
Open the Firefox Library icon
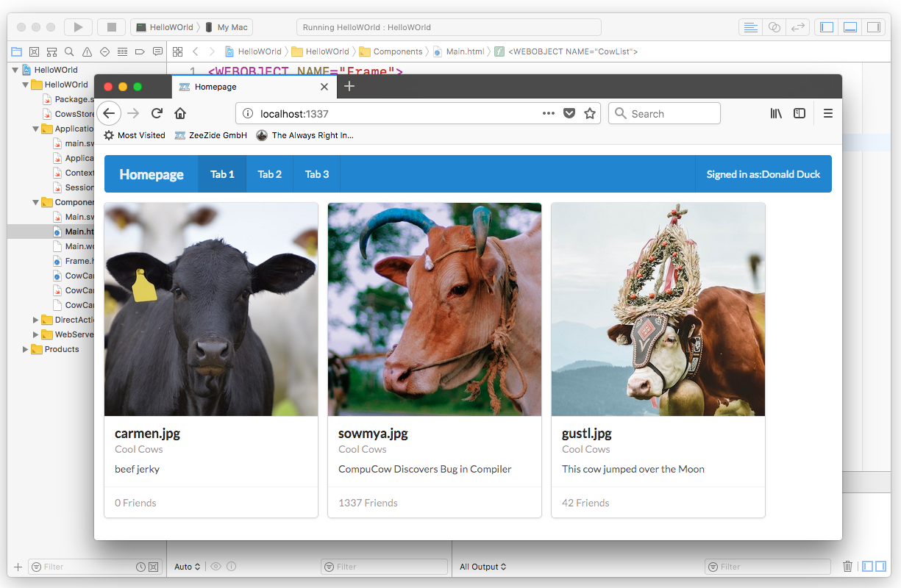pyautogui.click(x=776, y=113)
